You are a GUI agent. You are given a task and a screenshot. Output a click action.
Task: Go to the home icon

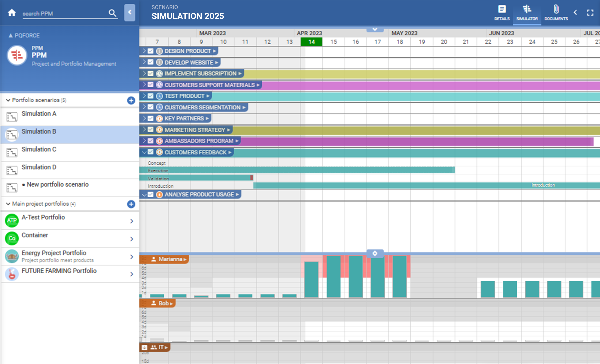tap(12, 13)
